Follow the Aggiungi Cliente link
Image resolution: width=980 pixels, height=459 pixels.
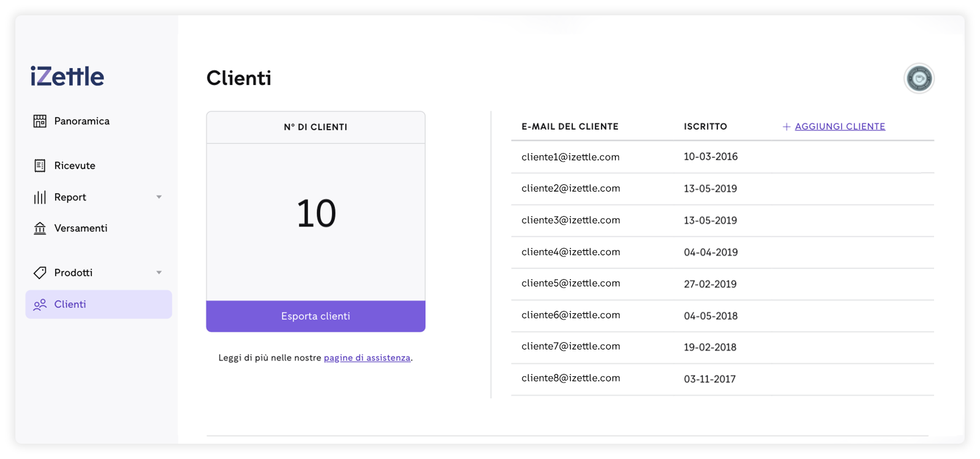[840, 127]
